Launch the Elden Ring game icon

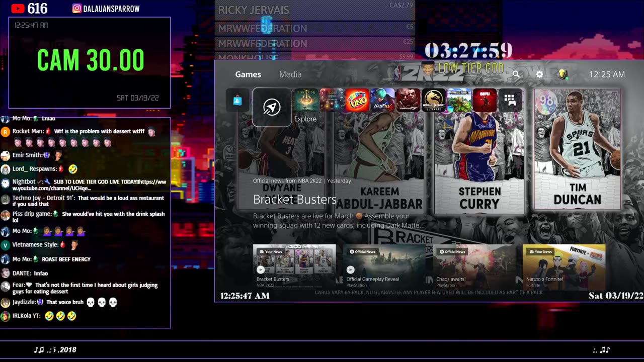click(306, 100)
